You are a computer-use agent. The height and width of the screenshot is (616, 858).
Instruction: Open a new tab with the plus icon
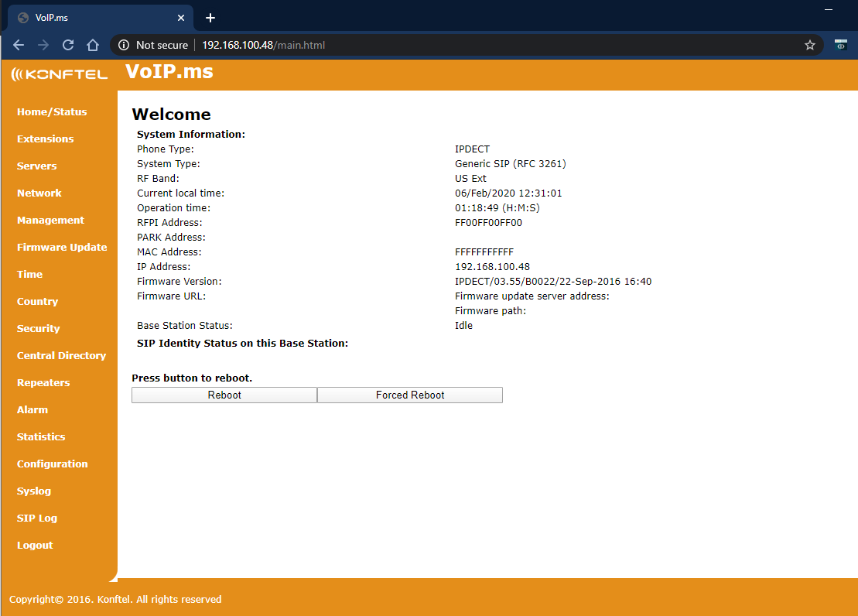[x=210, y=18]
